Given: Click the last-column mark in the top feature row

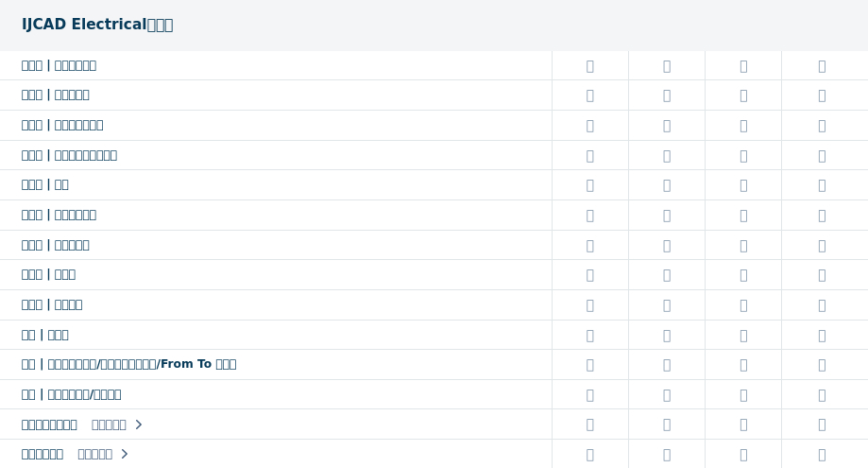Looking at the screenshot, I should click(x=821, y=66).
